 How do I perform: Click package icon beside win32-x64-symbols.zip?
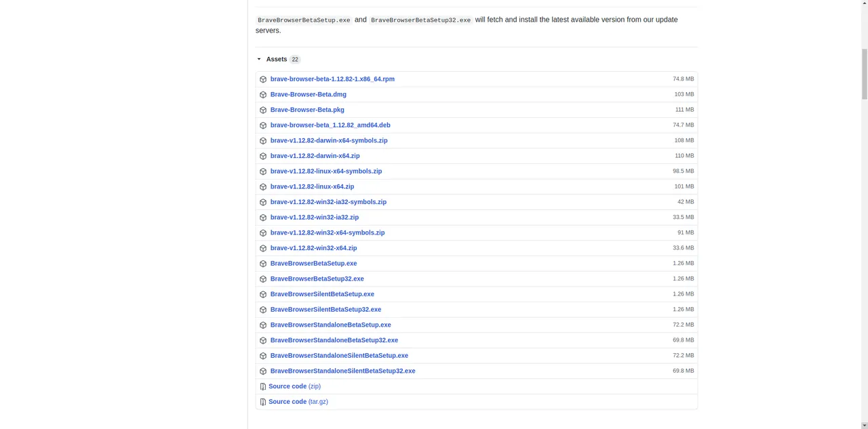pyautogui.click(x=263, y=233)
